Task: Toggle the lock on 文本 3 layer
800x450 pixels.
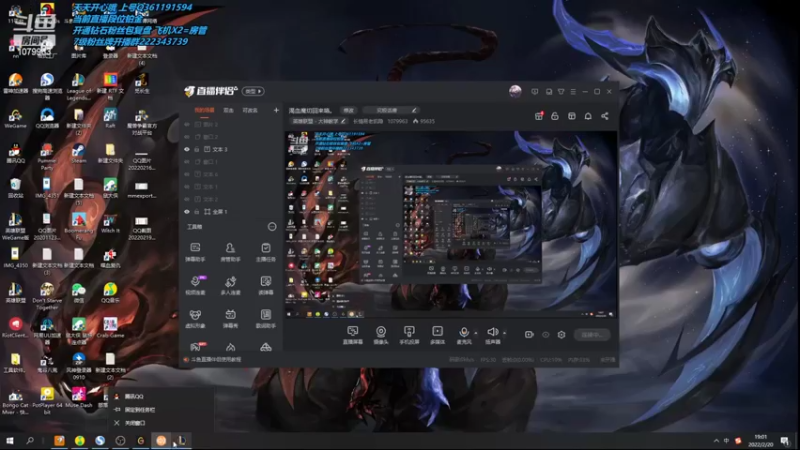Action: tap(197, 149)
